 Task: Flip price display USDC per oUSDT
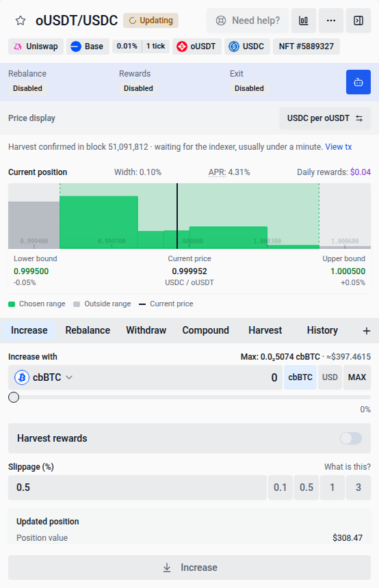click(325, 118)
